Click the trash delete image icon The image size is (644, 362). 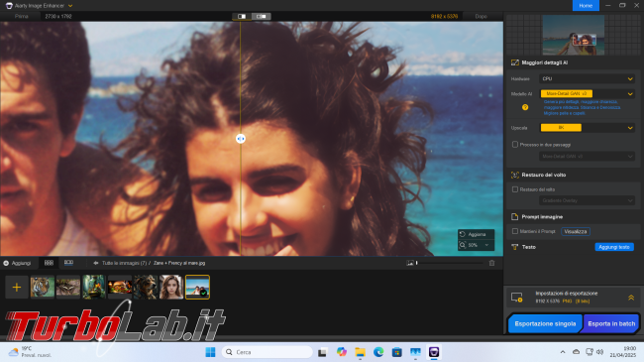tap(491, 263)
